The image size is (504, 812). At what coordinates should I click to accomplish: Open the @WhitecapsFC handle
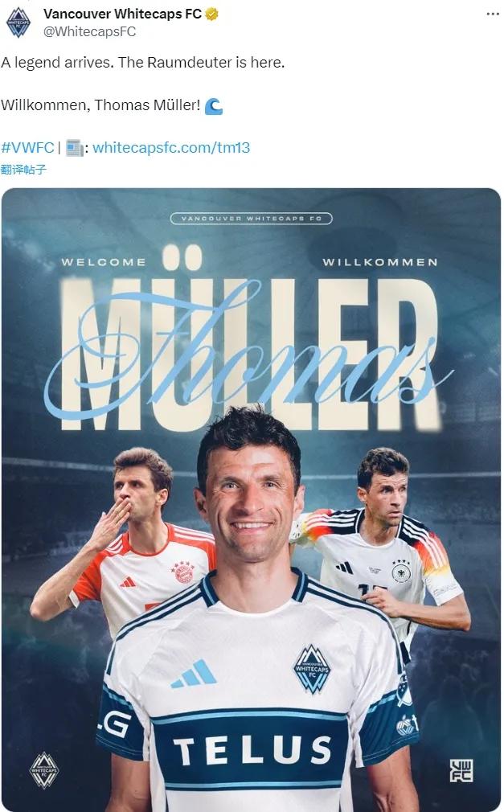pos(89,31)
